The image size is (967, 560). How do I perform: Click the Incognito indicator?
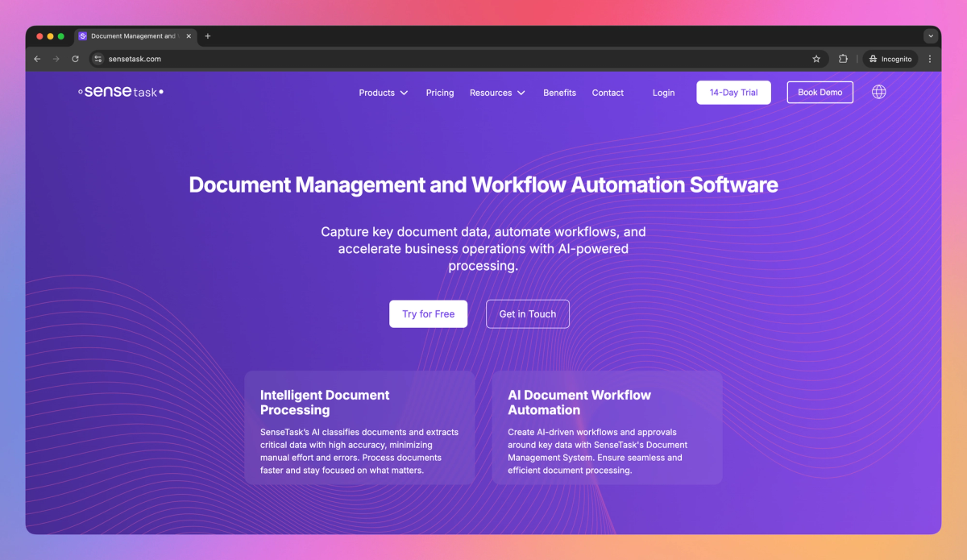pos(890,59)
